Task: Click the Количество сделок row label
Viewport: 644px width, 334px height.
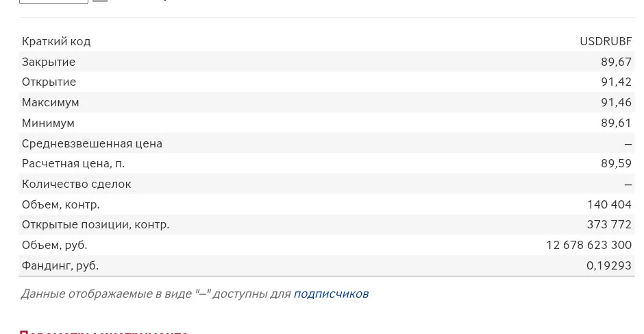Action: (77, 184)
